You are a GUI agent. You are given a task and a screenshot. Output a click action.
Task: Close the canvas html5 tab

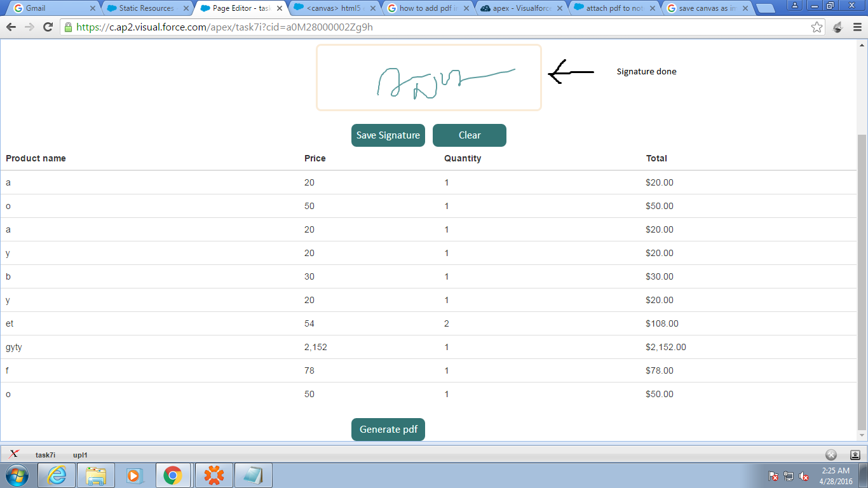pyautogui.click(x=373, y=8)
